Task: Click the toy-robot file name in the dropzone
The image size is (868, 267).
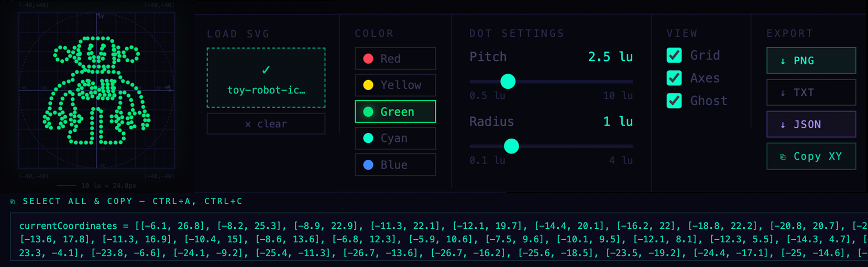Action: tap(266, 90)
